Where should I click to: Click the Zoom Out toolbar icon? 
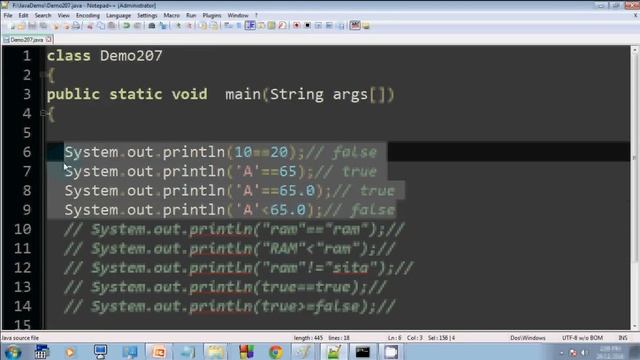coord(189,26)
